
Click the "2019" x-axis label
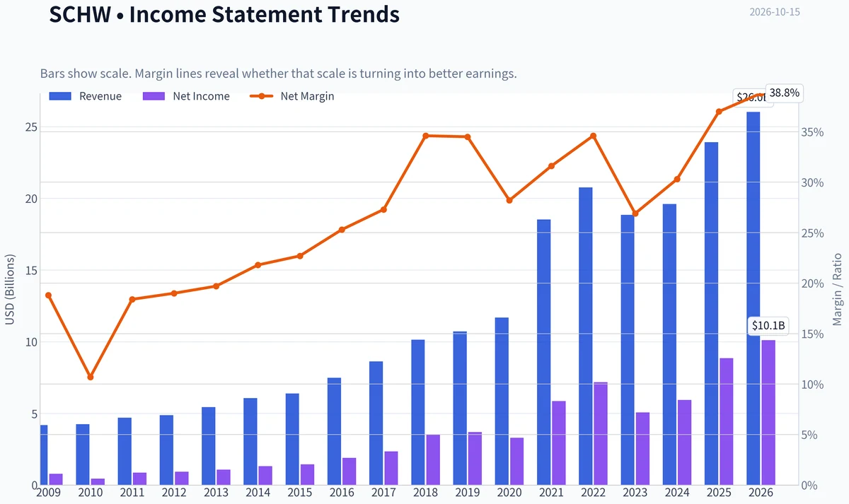[x=468, y=493]
